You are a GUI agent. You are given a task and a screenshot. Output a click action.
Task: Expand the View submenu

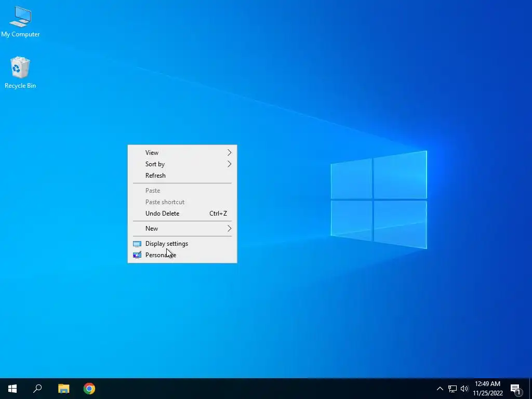click(182, 153)
